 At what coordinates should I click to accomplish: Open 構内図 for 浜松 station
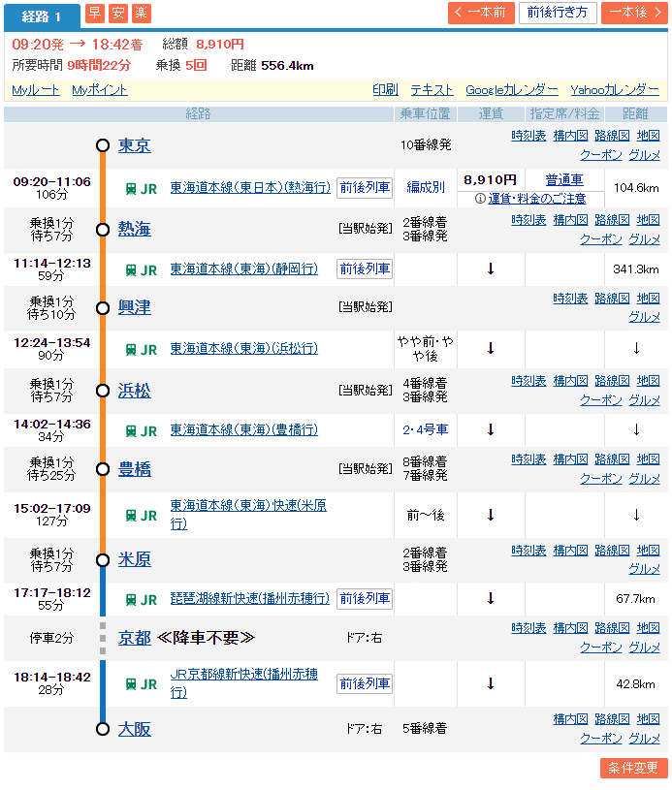[x=570, y=381]
